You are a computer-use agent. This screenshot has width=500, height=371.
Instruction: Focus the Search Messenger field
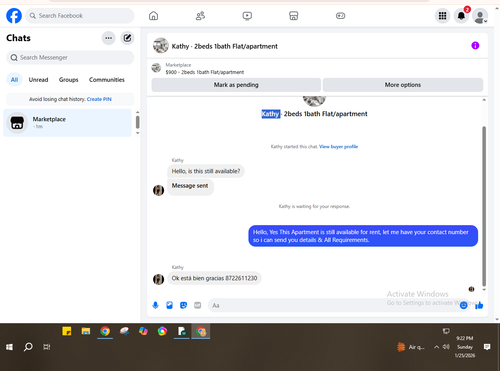click(70, 58)
